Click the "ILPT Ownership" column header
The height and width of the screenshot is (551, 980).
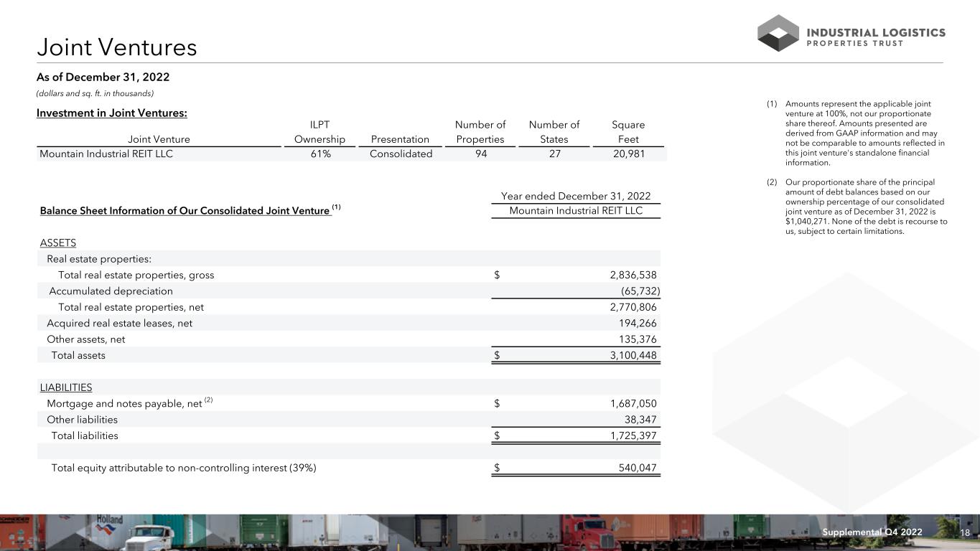[319, 132]
